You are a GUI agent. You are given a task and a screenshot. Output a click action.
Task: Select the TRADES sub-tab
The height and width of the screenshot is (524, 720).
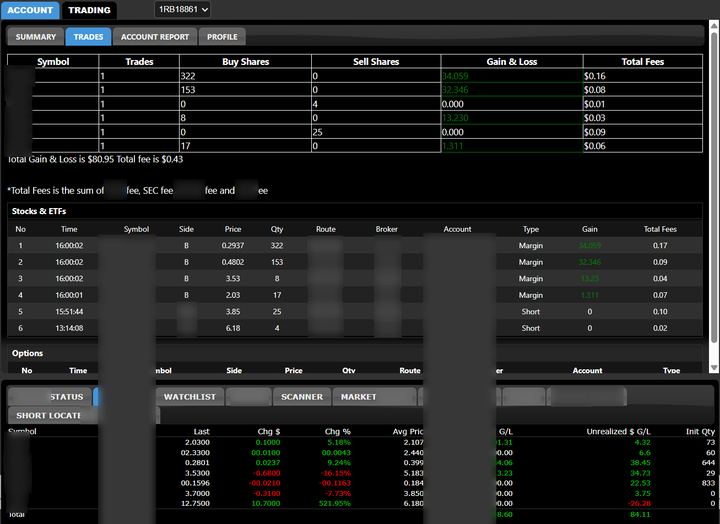[88, 37]
